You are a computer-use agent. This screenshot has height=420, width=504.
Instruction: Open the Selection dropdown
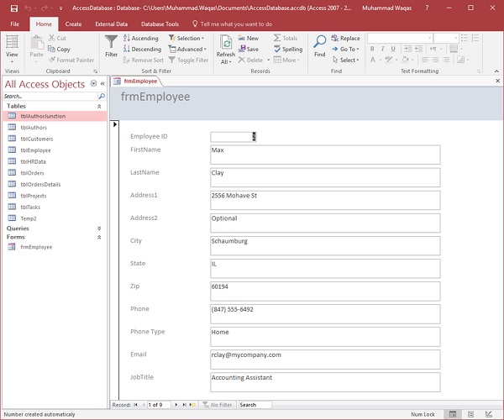188,38
